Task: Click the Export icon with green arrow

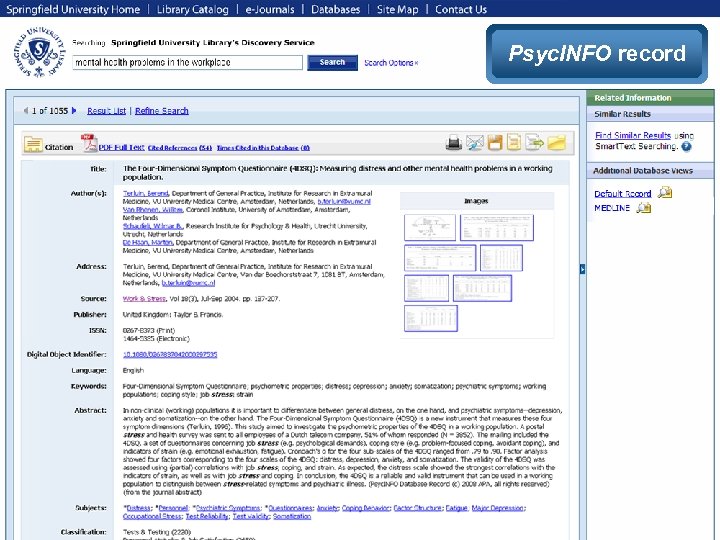Action: point(534,143)
